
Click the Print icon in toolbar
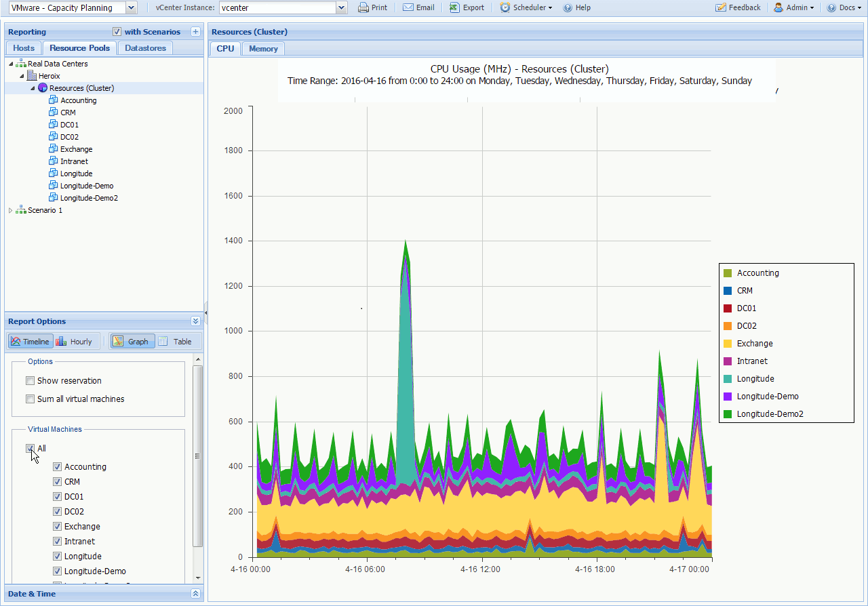click(x=363, y=7)
